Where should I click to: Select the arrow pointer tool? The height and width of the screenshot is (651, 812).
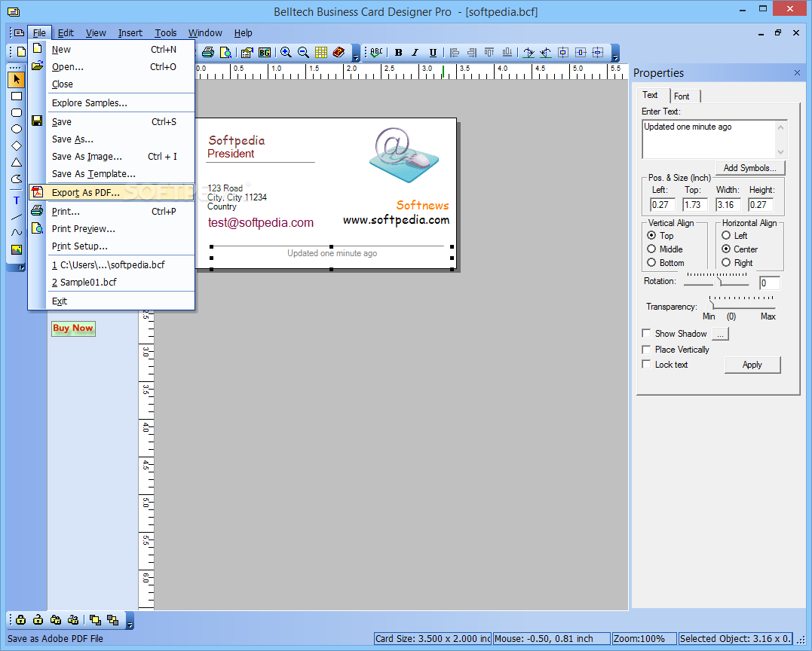pyautogui.click(x=17, y=79)
